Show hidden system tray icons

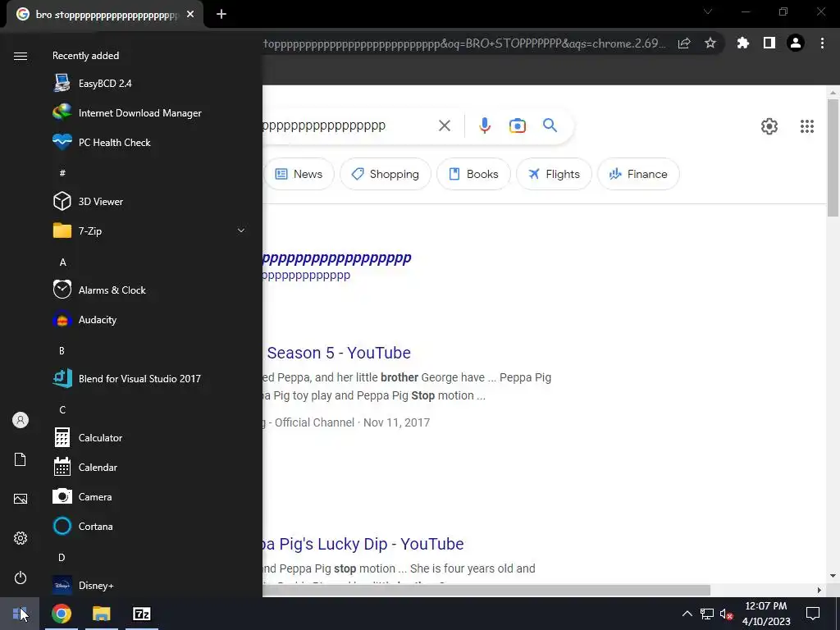[687, 614]
